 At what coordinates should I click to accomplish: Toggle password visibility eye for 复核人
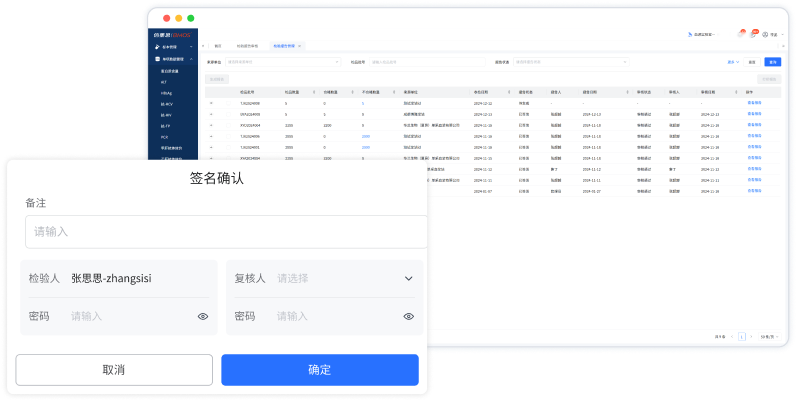point(409,316)
